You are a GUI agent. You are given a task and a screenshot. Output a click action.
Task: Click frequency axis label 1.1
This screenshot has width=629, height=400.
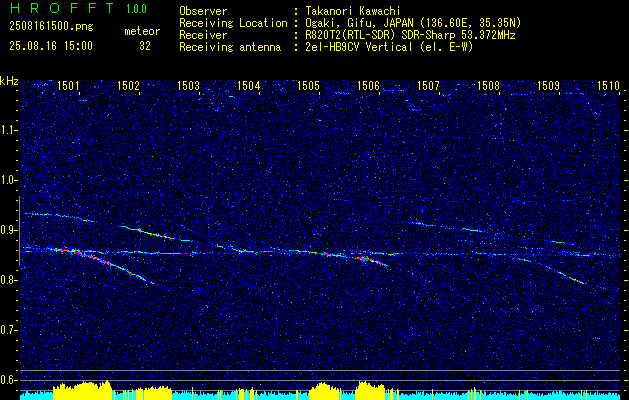click(9, 130)
